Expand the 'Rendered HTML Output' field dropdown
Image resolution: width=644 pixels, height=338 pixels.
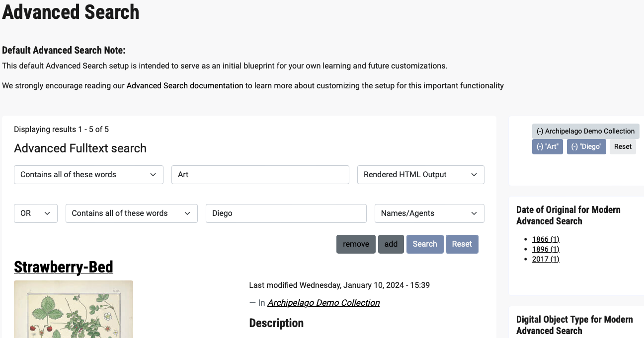pyautogui.click(x=420, y=175)
